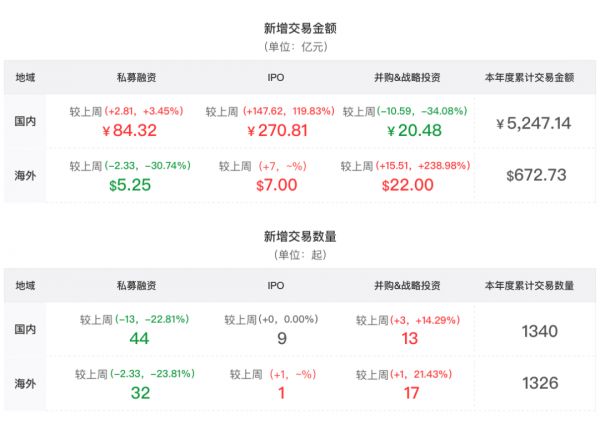Image resolution: width=600 pixels, height=430 pixels.
Task: Click the 新增交易金额 table title
Action: pos(300,27)
